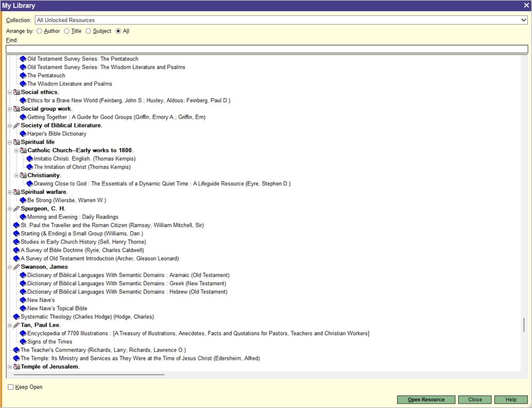Click the subject icon beside Social ethics
This screenshot has width=532, height=408.
coord(16,92)
